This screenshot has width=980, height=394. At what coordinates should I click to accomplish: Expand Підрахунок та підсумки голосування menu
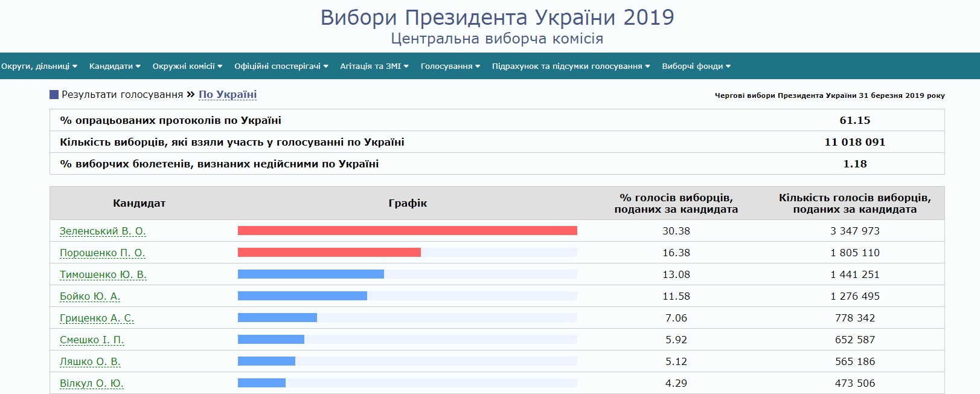[571, 66]
